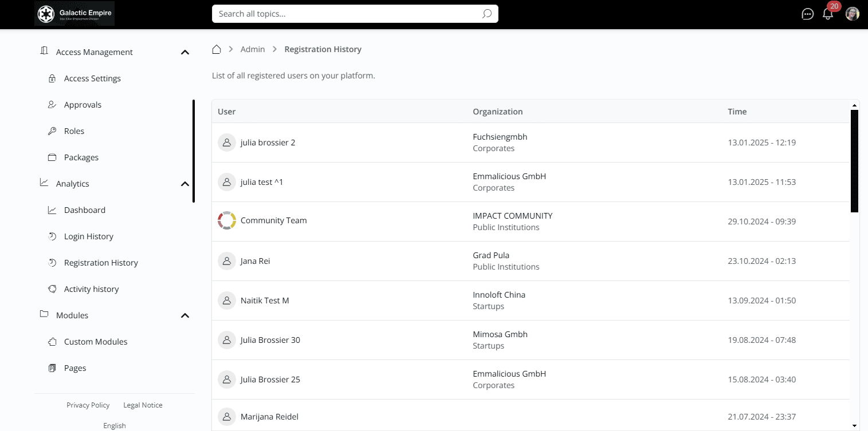Open the Privacy Policy link

pyautogui.click(x=88, y=405)
